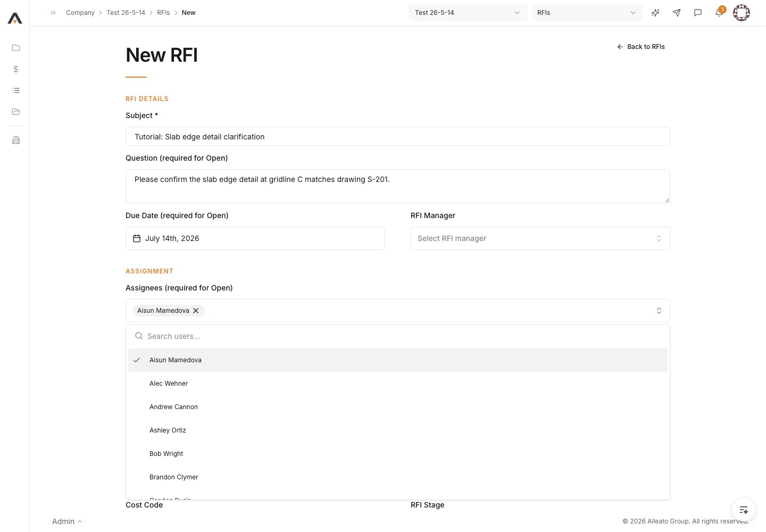Click the RFI DETAILS section heading

pyautogui.click(x=147, y=99)
